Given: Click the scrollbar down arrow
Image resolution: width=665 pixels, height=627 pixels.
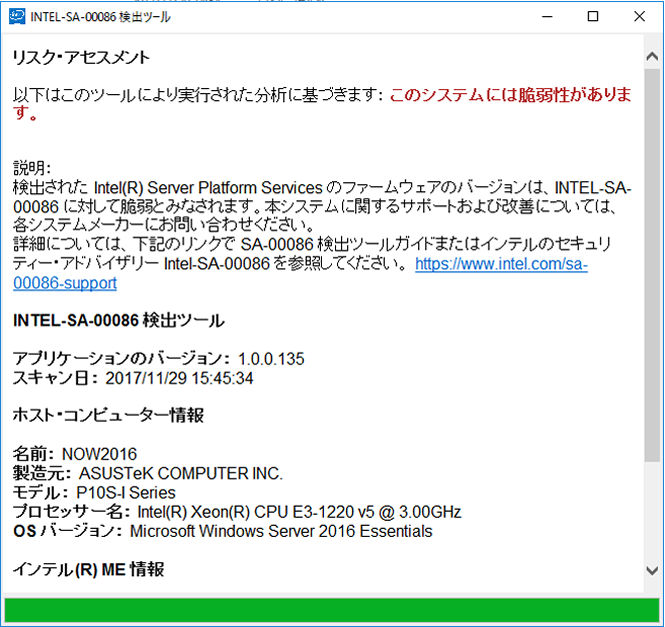Looking at the screenshot, I should 652,570.
